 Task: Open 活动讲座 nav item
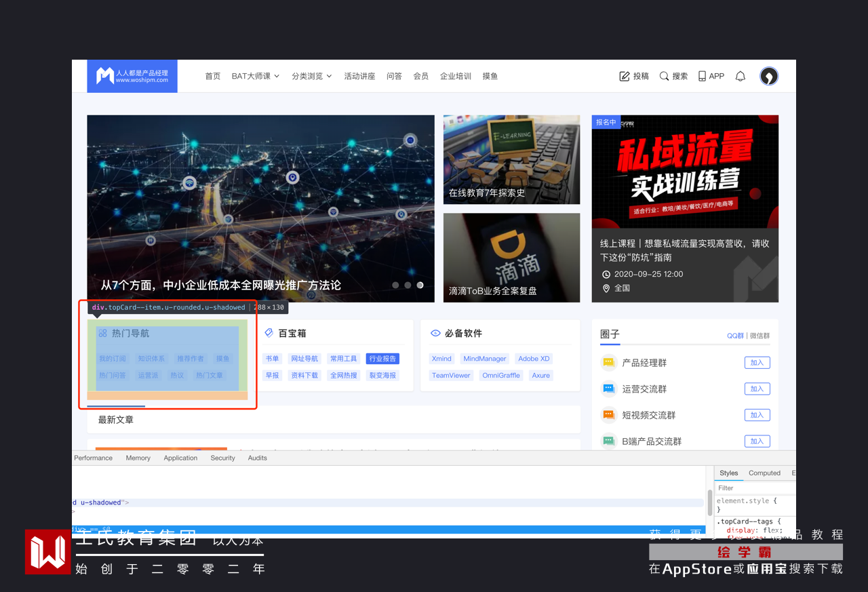pos(359,76)
